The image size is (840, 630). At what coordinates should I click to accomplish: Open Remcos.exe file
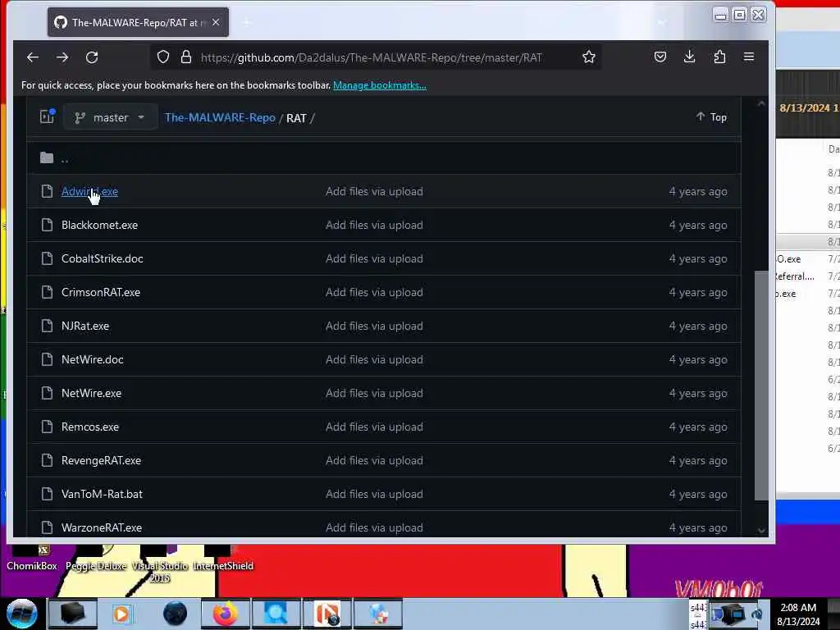click(90, 427)
